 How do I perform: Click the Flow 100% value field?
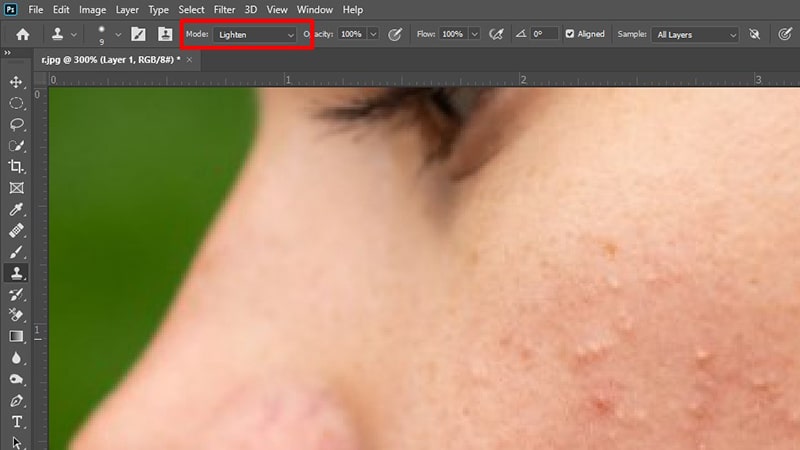[453, 34]
